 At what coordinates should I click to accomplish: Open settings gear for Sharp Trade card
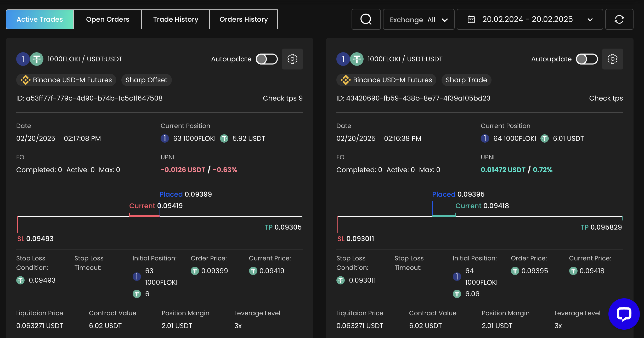pyautogui.click(x=612, y=59)
